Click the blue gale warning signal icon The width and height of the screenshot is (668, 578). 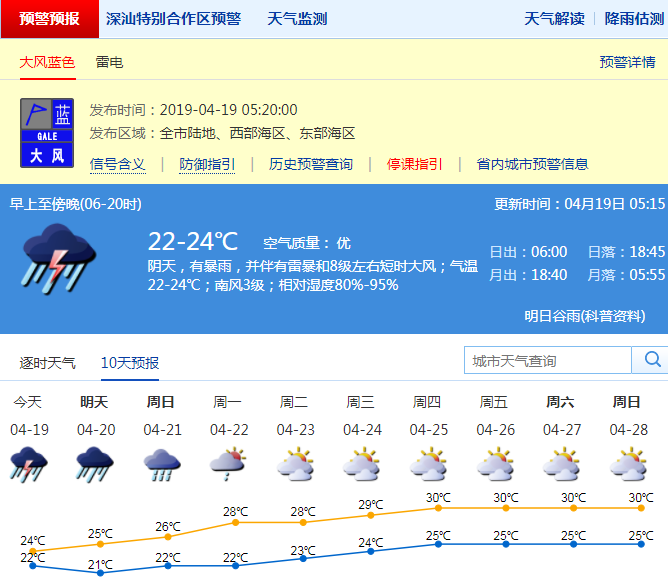point(48,132)
